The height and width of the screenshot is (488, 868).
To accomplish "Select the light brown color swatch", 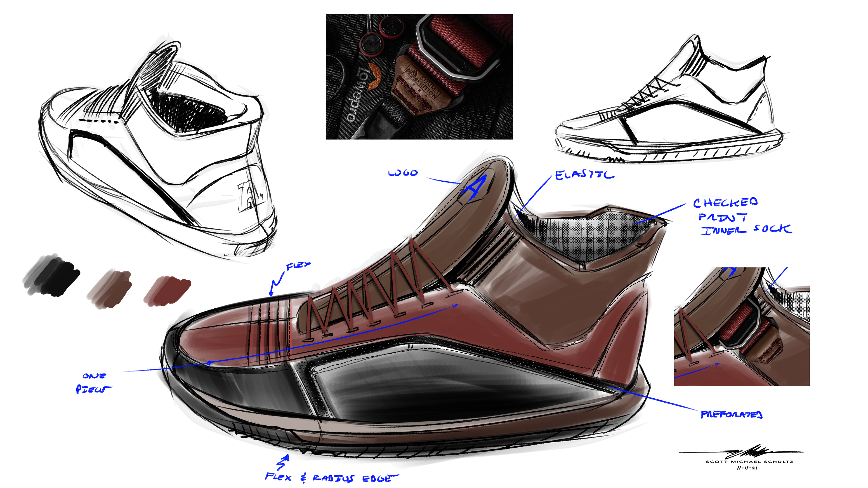I will [109, 289].
